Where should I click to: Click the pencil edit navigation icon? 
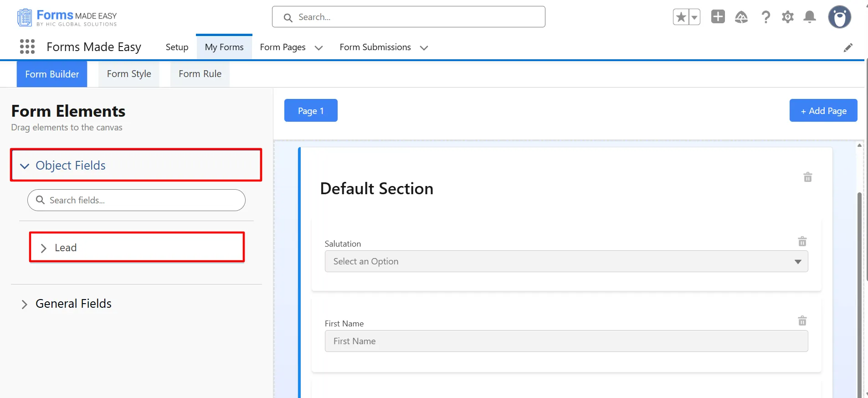[x=847, y=47]
